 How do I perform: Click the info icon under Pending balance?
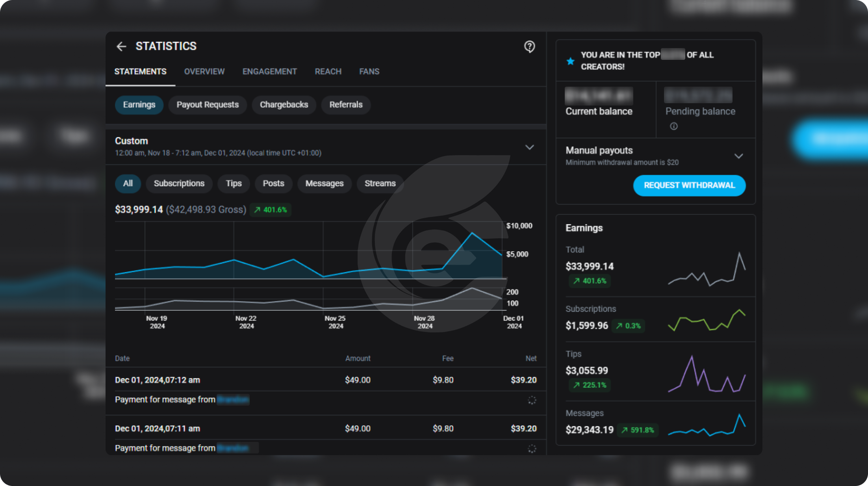point(673,126)
